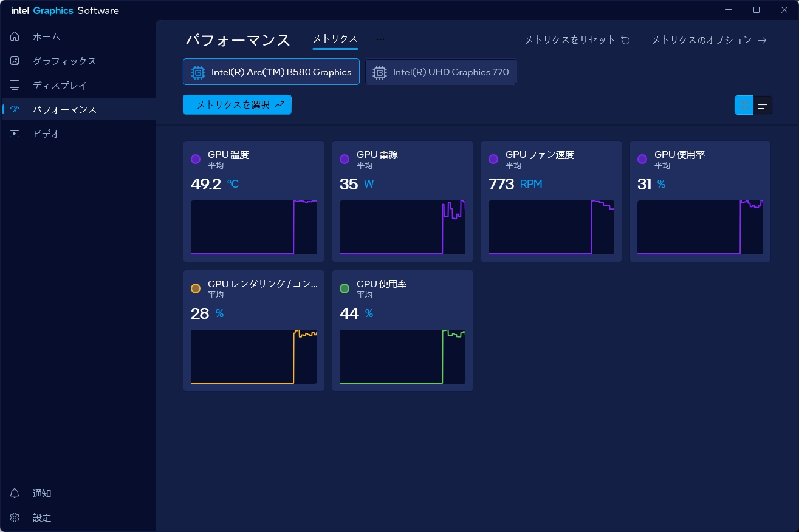Click the chip icon on Arc B580 tab

point(197,72)
